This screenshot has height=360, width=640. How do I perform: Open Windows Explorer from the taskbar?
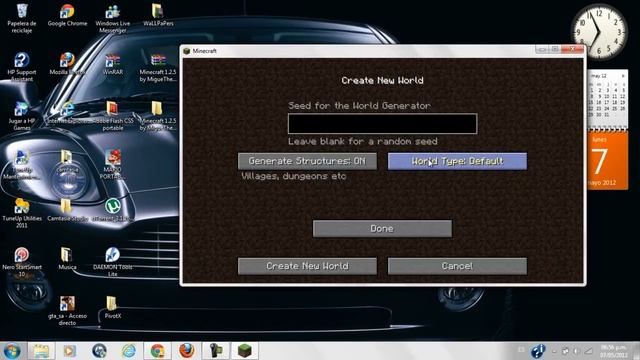click(41, 351)
